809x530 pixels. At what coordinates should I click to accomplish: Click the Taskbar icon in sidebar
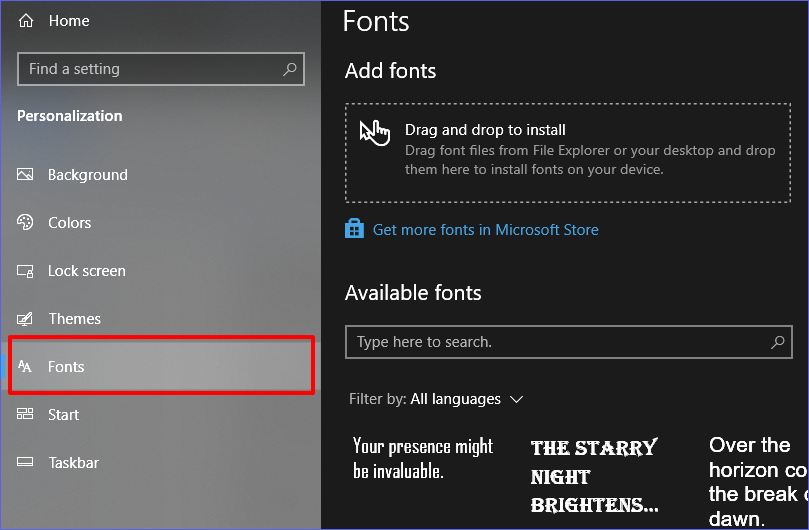coord(25,462)
